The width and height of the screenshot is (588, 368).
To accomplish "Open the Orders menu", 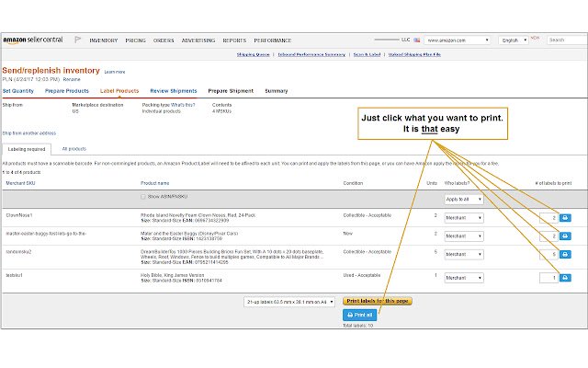I will click(164, 40).
